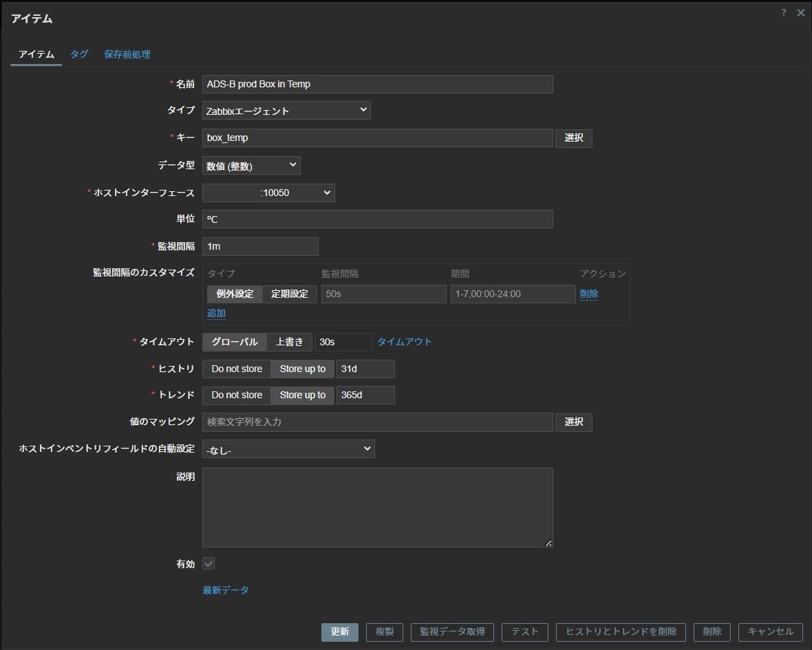
Task: Close the アイテム dialog with X
Action: coord(800,13)
